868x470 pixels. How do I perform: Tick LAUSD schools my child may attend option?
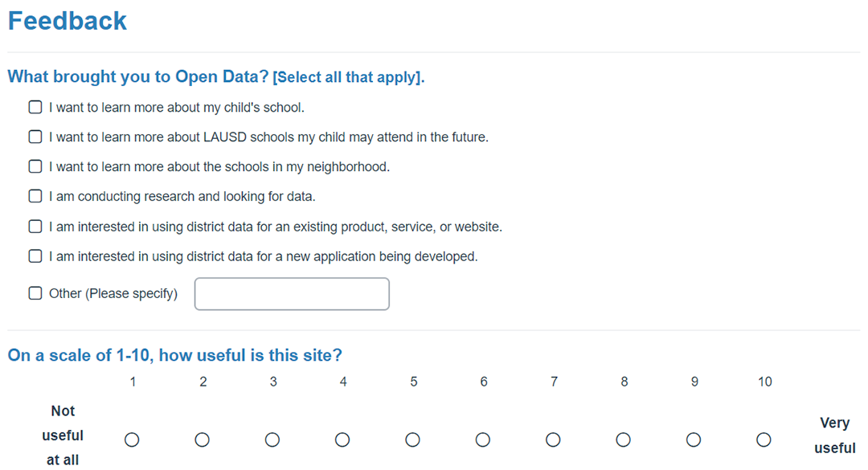[35, 137]
